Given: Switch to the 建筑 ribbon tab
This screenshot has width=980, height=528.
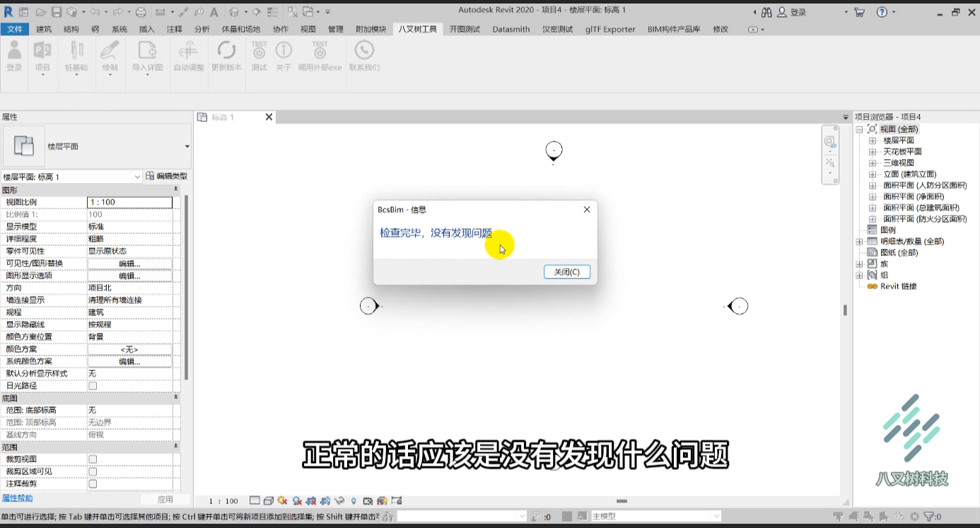Looking at the screenshot, I should click(x=44, y=29).
